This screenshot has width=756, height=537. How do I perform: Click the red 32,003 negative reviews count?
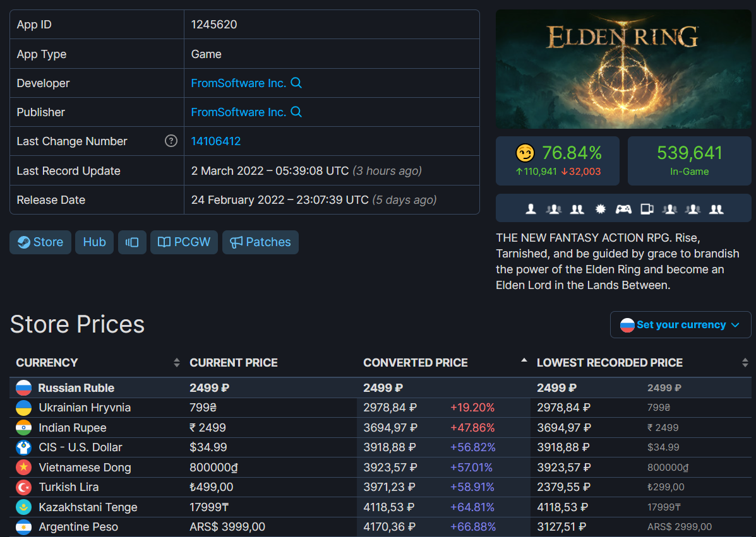pyautogui.click(x=580, y=172)
